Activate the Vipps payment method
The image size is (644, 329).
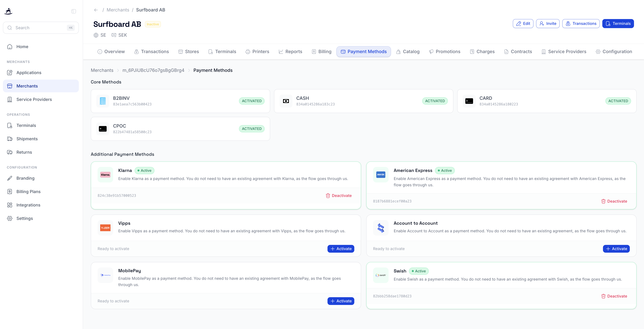pos(341,249)
